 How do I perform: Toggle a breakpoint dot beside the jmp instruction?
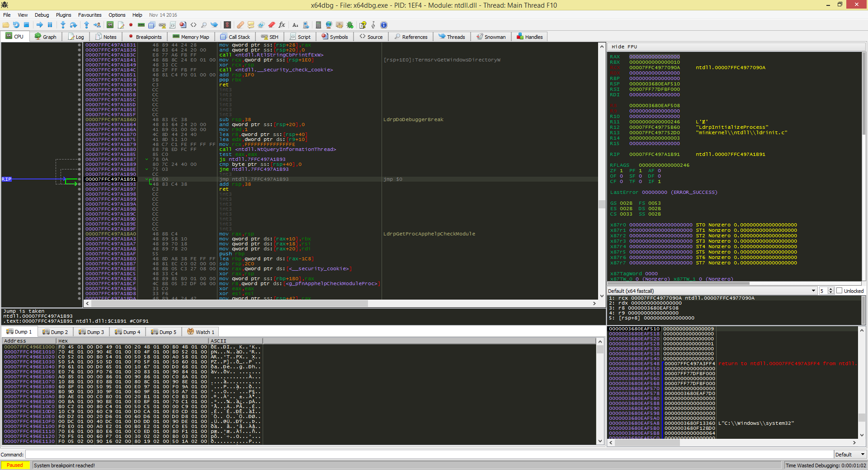pyautogui.click(x=80, y=179)
